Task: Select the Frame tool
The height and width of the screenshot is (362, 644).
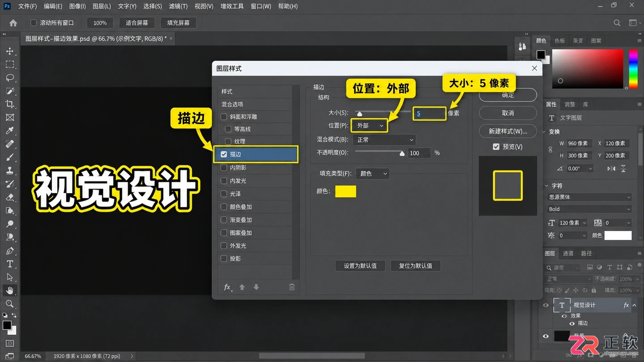Action: tap(10, 118)
